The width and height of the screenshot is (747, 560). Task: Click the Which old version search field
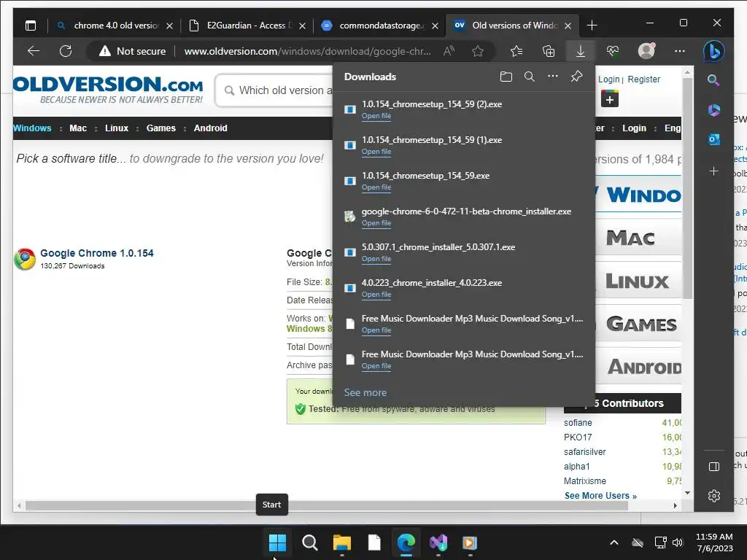[x=274, y=90]
